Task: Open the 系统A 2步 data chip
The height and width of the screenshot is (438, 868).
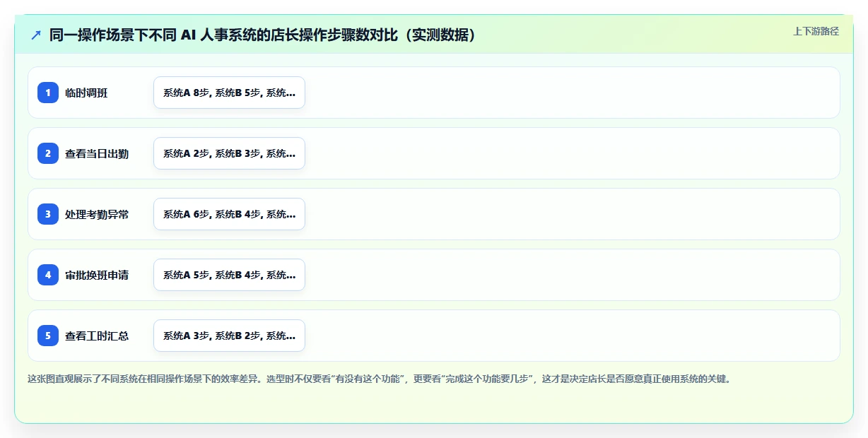Action: pos(229,153)
